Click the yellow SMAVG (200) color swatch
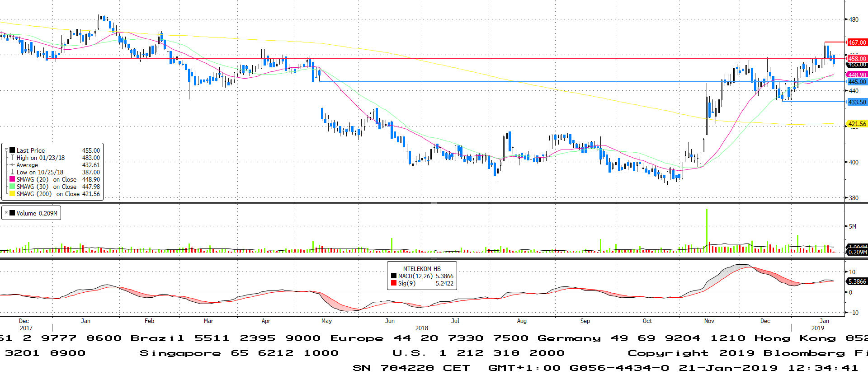Image resolution: width=868 pixels, height=384 pixels. point(12,193)
